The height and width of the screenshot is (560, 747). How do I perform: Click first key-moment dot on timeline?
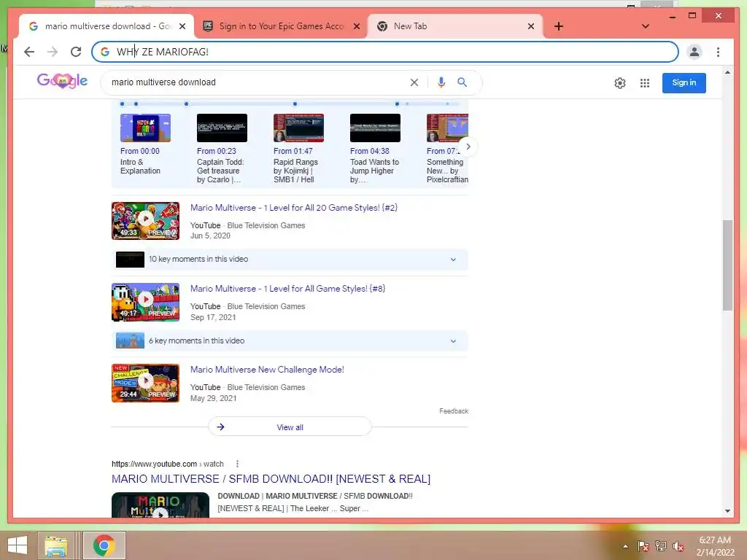pos(123,104)
